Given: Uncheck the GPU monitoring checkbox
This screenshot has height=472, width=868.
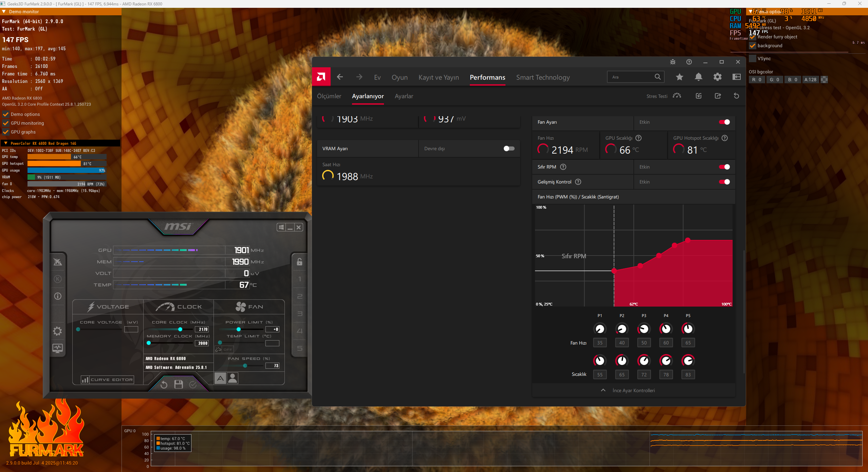Looking at the screenshot, I should [6, 123].
